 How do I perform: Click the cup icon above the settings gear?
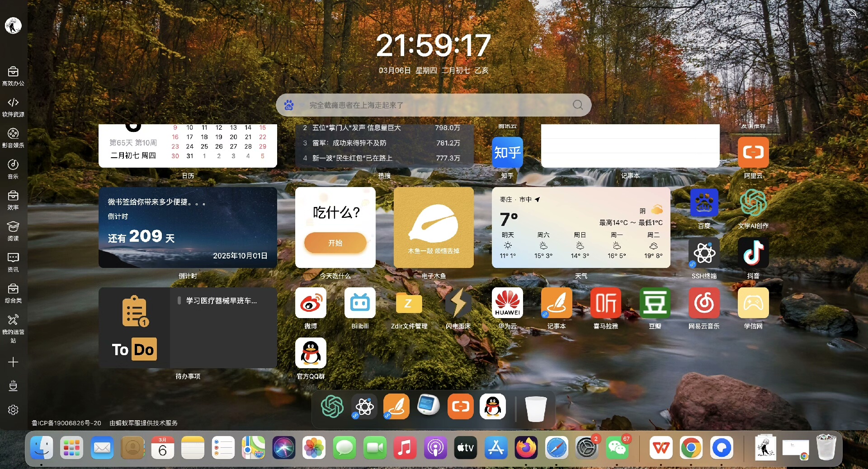[13, 386]
